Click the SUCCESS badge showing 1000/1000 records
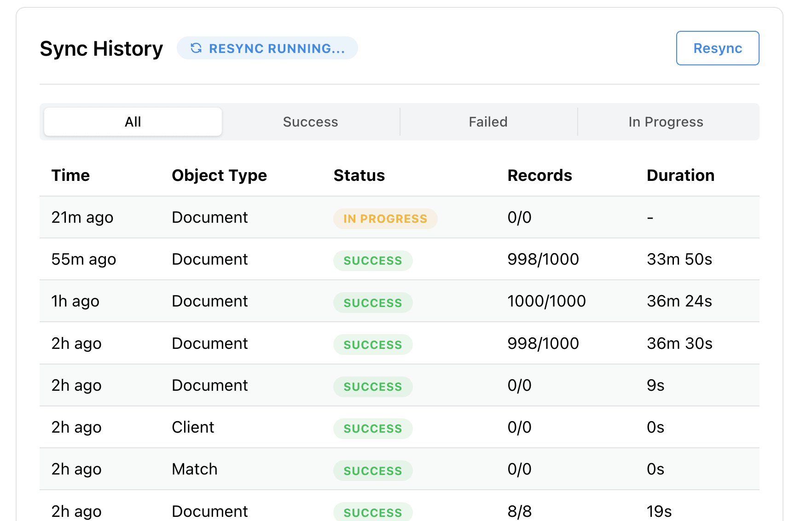Viewport: 812px width, 521px height. [373, 302]
